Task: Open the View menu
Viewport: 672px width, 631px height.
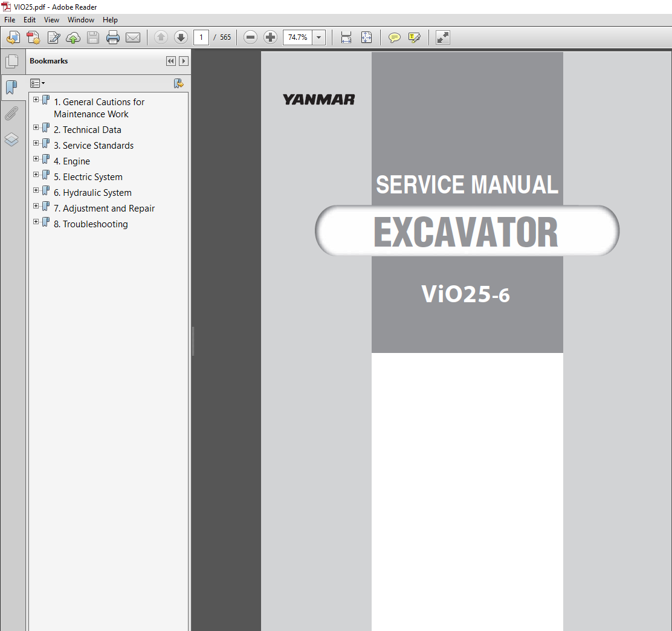Action: click(51, 20)
